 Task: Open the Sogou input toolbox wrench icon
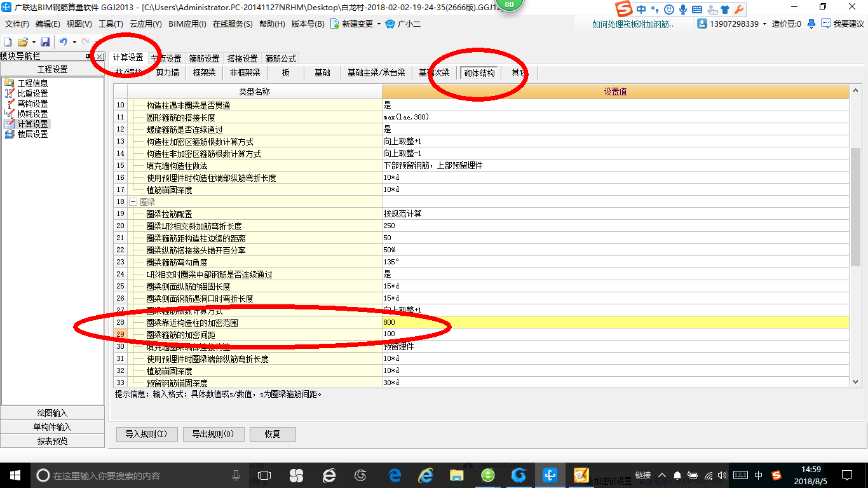pyautogui.click(x=738, y=10)
